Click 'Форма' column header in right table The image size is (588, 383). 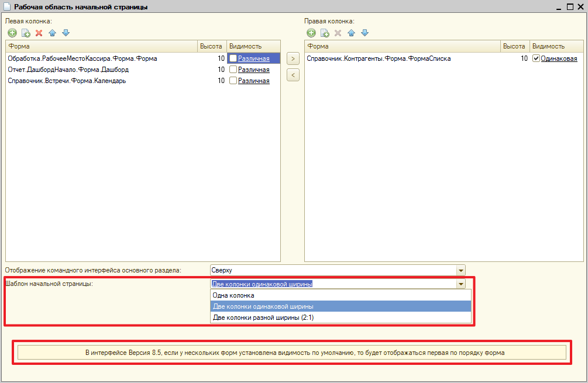pyautogui.click(x=403, y=46)
